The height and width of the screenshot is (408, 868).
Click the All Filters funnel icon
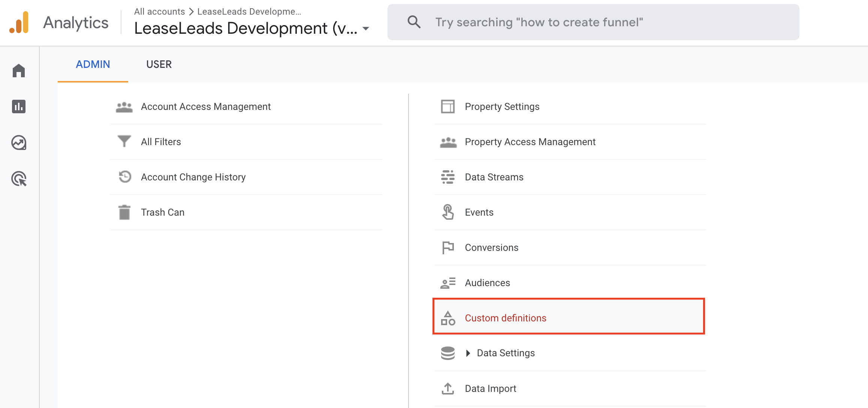[x=124, y=141]
